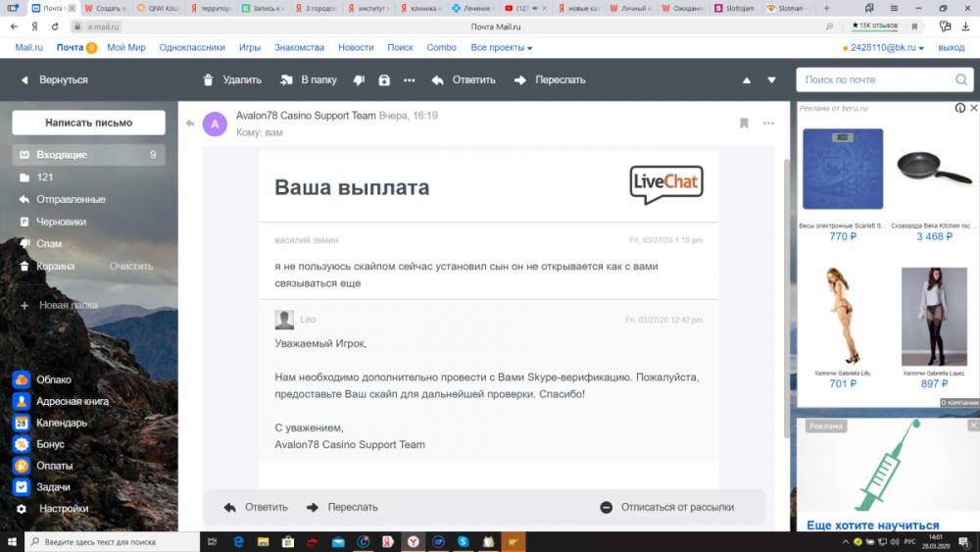Click the archive box icon in toolbar

click(x=384, y=80)
